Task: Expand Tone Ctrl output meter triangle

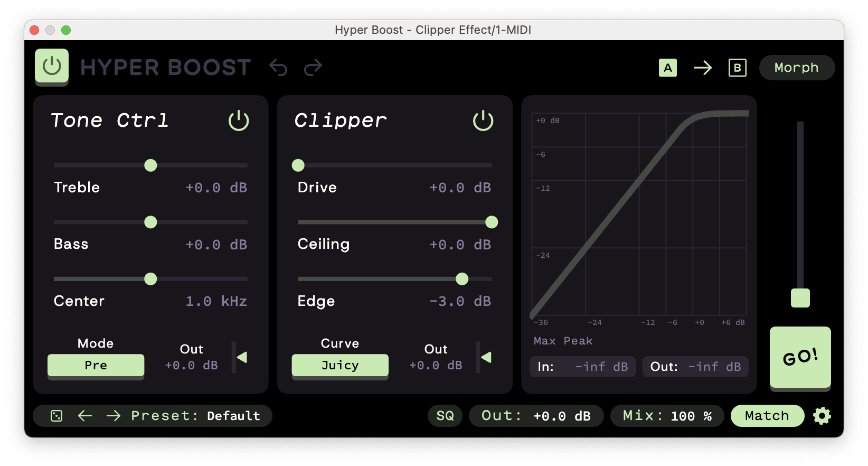Action: point(242,358)
